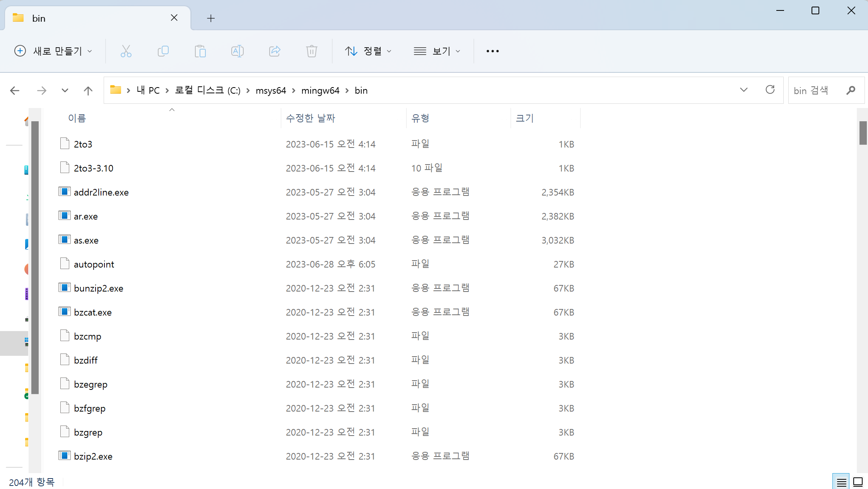Open the see more options menu
Image resolution: width=868 pixels, height=489 pixels.
pos(492,51)
